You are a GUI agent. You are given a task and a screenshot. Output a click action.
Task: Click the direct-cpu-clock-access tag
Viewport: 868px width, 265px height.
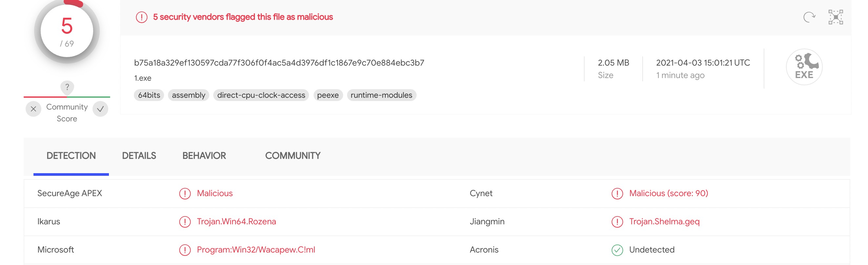(x=261, y=95)
